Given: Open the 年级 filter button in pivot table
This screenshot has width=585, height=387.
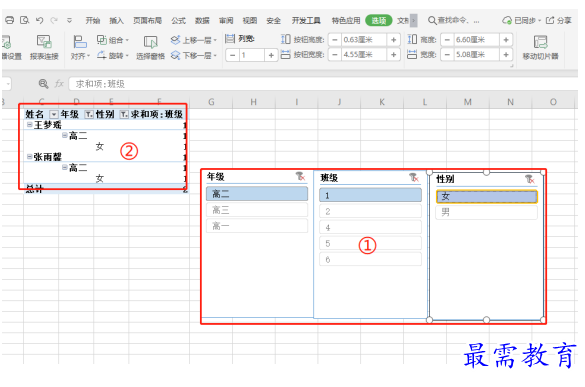Looking at the screenshot, I should point(89,115).
